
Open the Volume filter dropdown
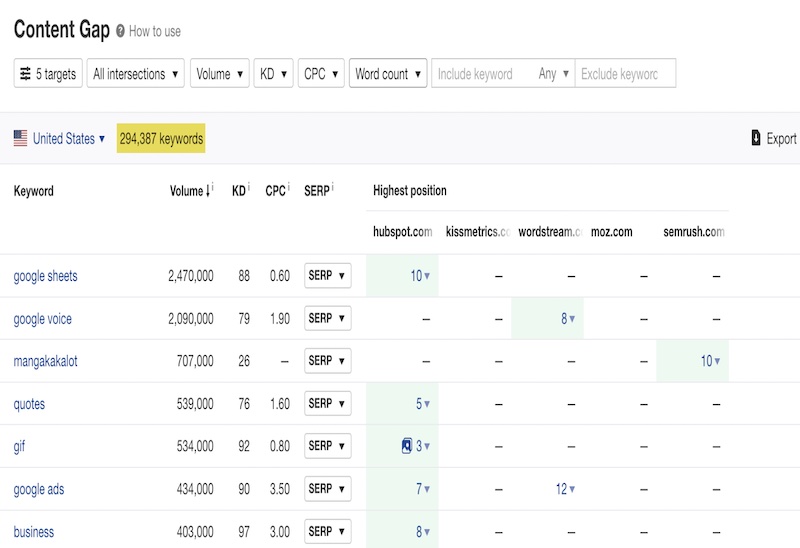coord(219,73)
